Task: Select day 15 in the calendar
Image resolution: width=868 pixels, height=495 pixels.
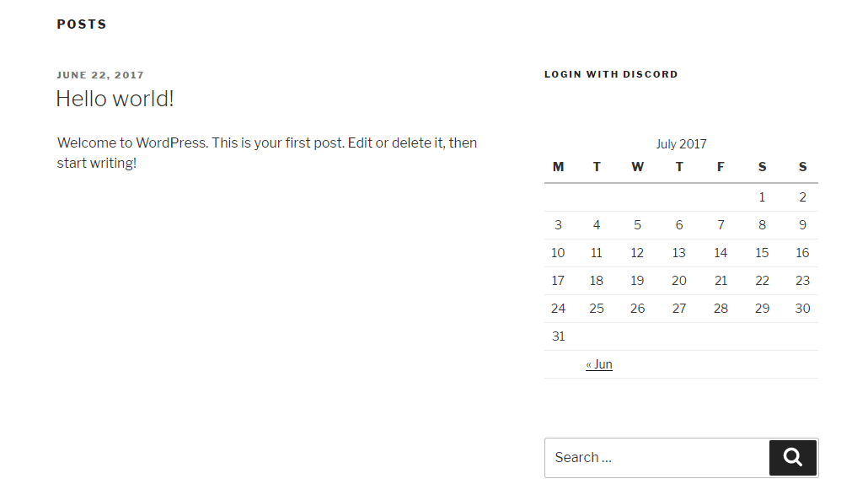Action: [x=762, y=253]
